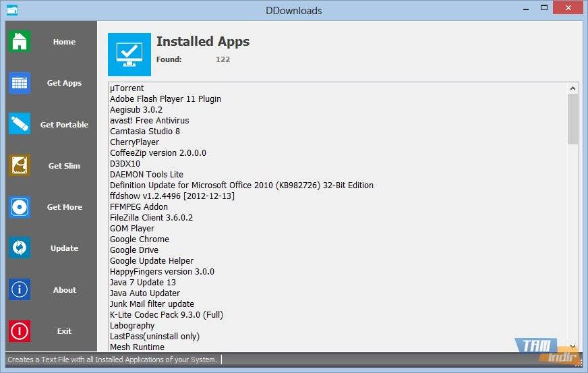This screenshot has height=373, width=588.
Task: Open the About info icon
Action: coord(20,289)
